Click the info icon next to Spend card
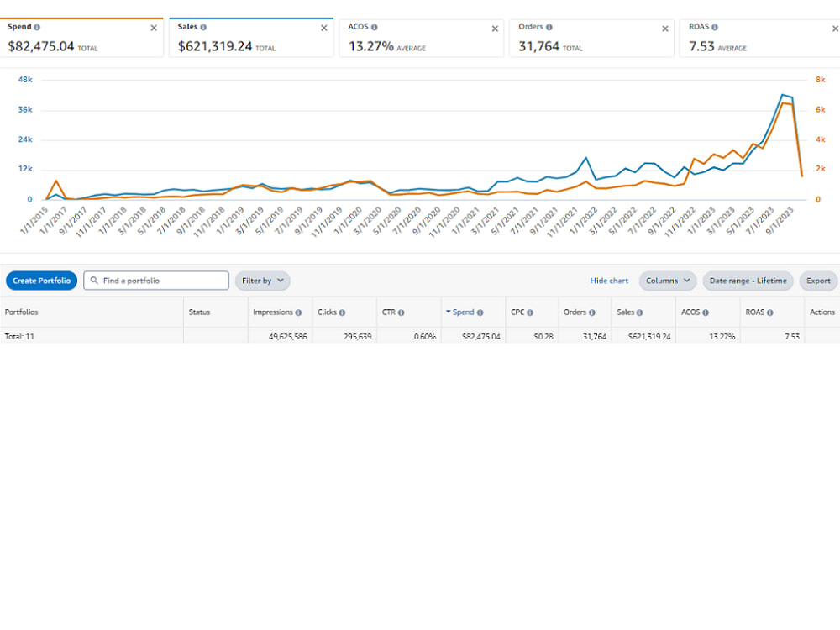 click(37, 27)
